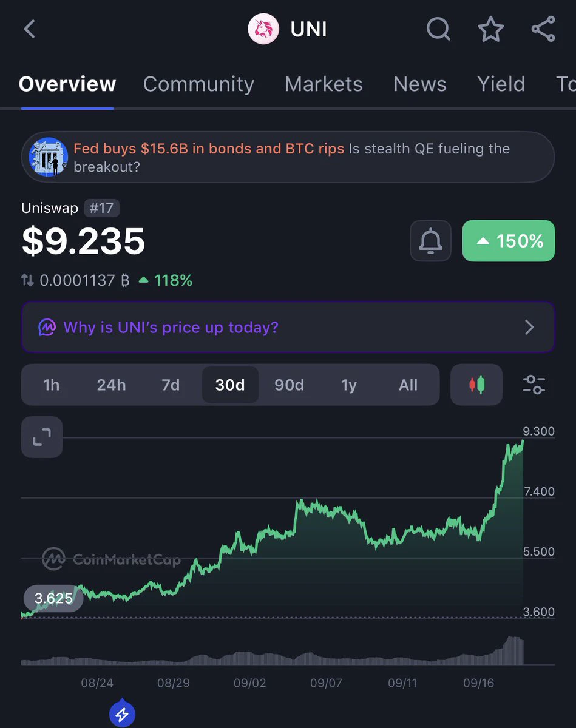
Task: Select the 24h time range
Action: [111, 385]
